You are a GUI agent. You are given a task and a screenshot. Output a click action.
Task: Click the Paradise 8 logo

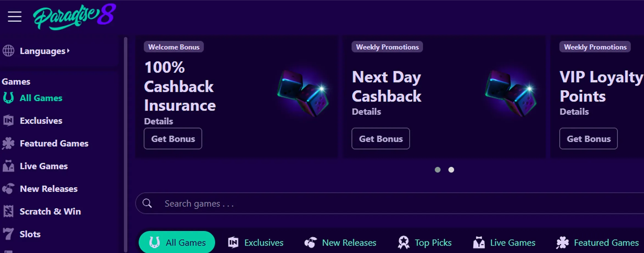pyautogui.click(x=74, y=16)
